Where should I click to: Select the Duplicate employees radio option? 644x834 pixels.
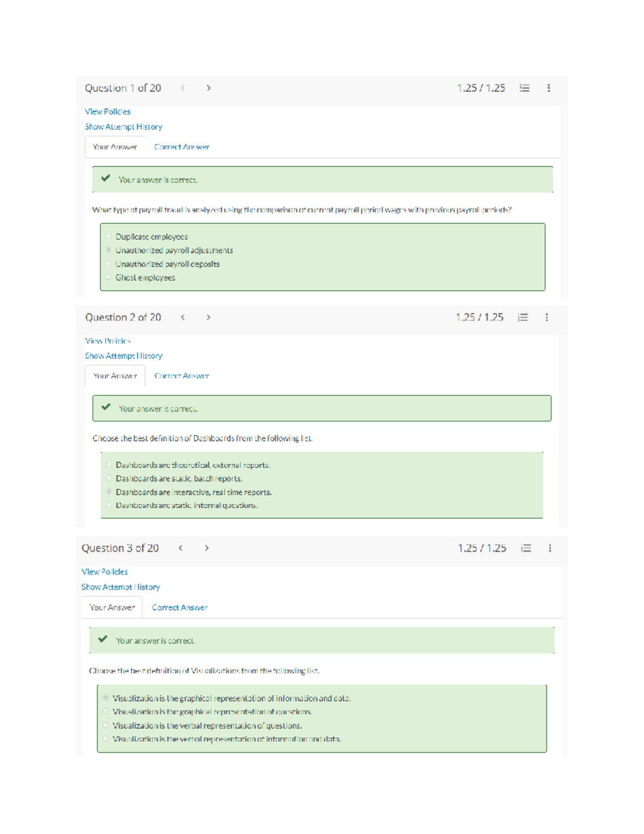[x=109, y=237]
